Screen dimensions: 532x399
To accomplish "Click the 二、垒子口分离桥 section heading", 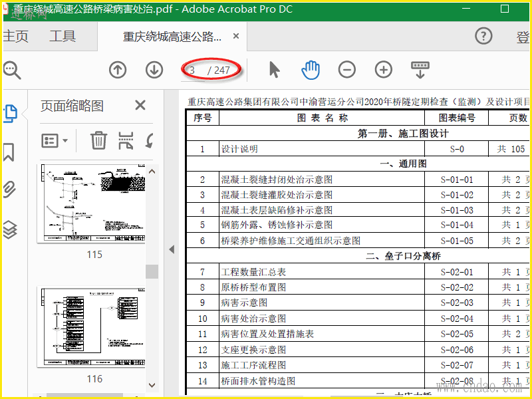I will point(403,256).
